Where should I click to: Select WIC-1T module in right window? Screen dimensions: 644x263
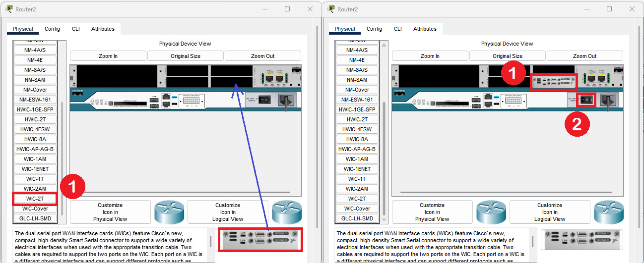[356, 179]
